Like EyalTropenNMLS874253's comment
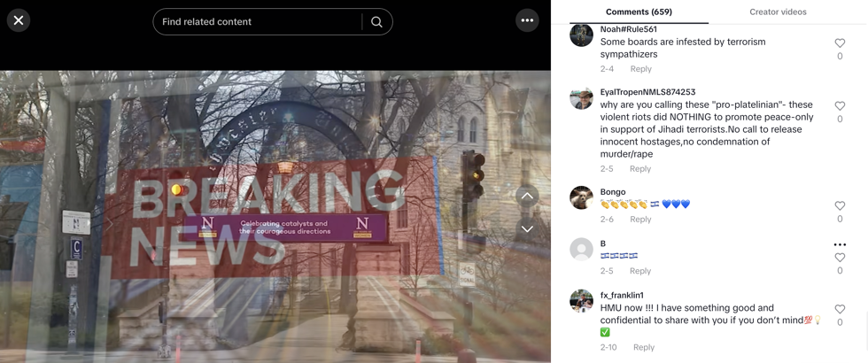868x363 pixels. pyautogui.click(x=840, y=105)
